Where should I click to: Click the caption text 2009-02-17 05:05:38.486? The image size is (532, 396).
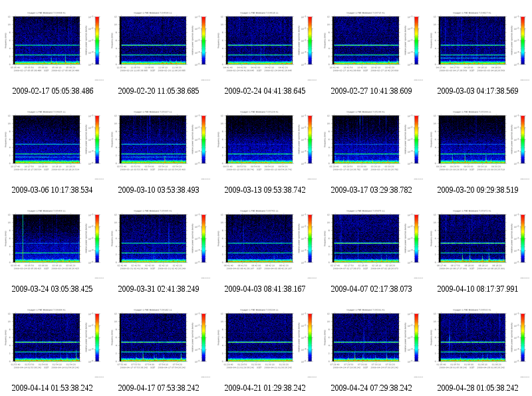point(53,91)
